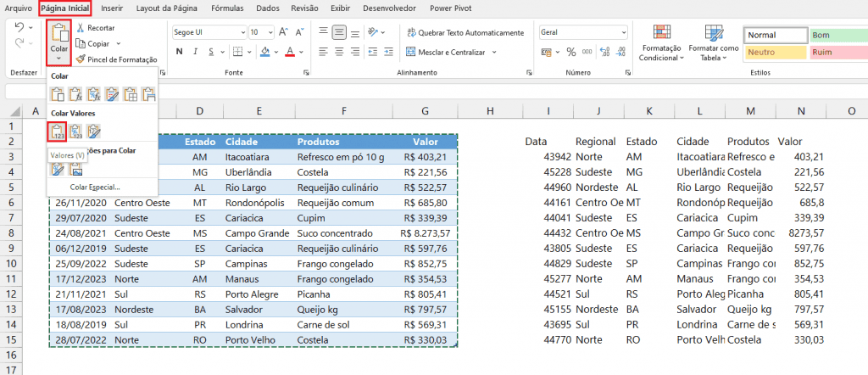
Task: Open the Arquivo tab
Action: (x=18, y=8)
